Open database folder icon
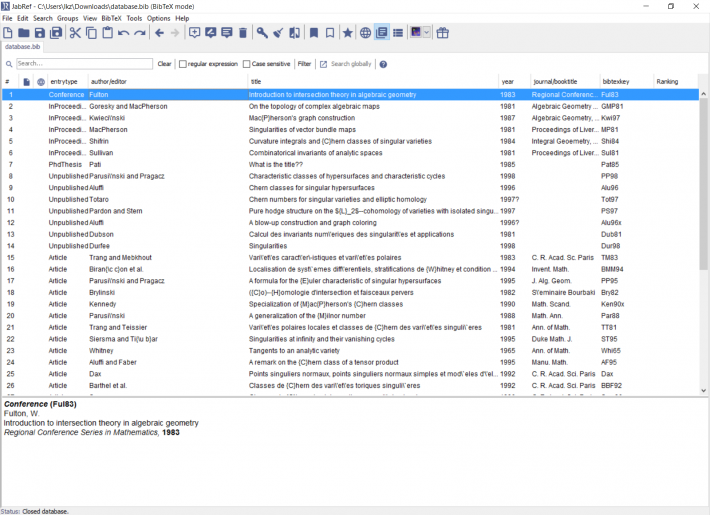Screen dimensions: 710x515 [x=24, y=33]
